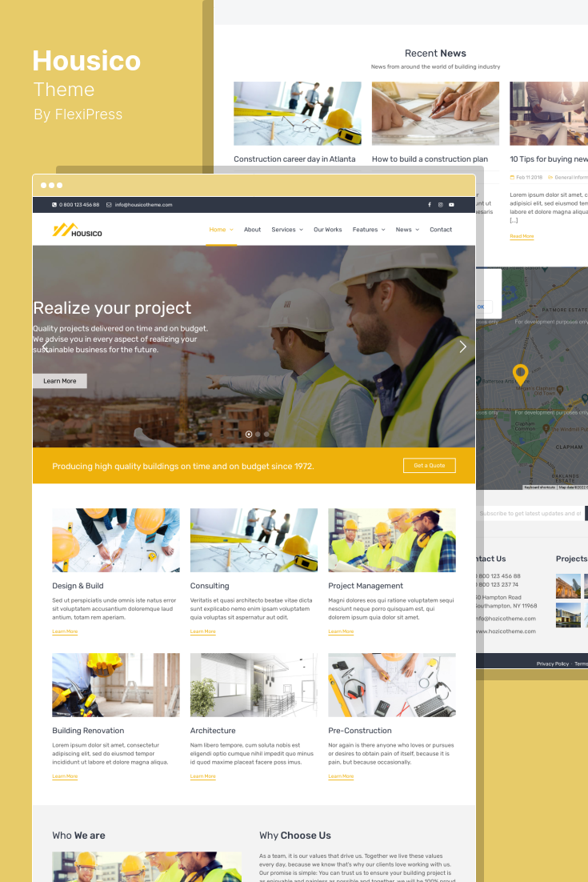Image resolution: width=588 pixels, height=882 pixels.
Task: Click Learn More under Project Management
Action: point(341,631)
